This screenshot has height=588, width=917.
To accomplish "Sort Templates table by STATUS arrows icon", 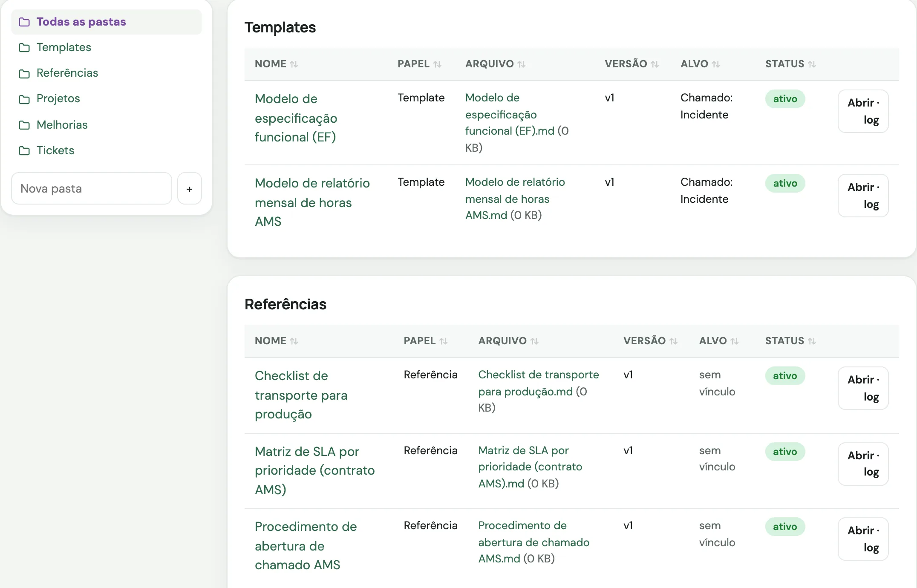I will click(x=812, y=64).
